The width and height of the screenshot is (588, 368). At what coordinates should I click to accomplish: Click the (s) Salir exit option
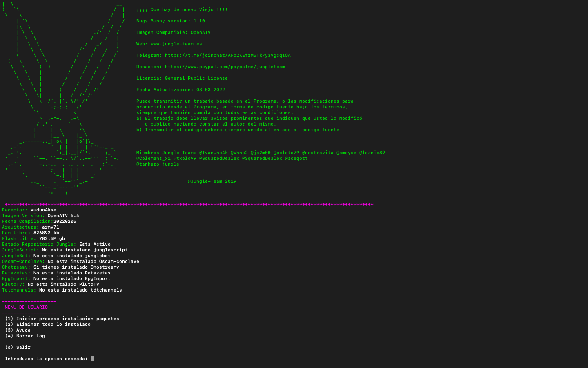pyautogui.click(x=18, y=347)
